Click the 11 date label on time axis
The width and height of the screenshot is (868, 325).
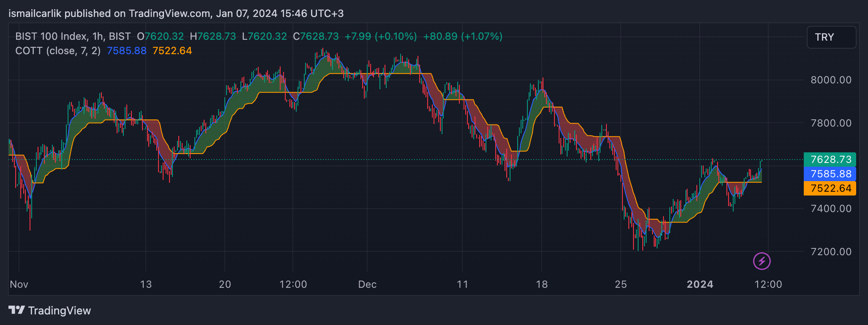pyautogui.click(x=462, y=284)
